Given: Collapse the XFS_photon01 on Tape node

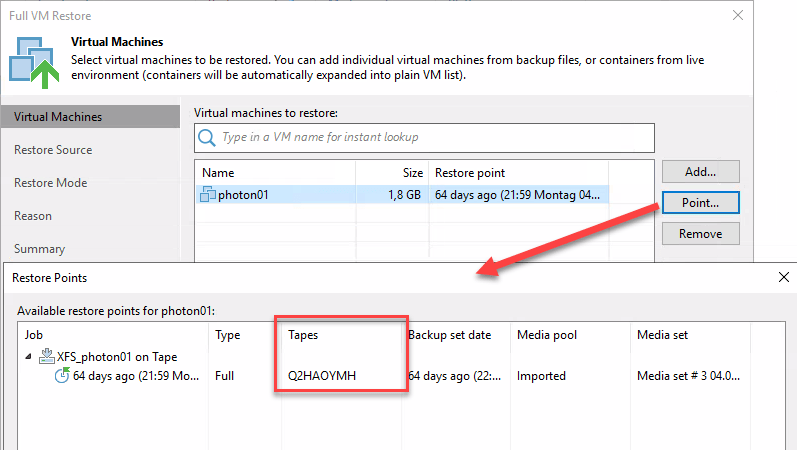Looking at the screenshot, I should tap(28, 357).
